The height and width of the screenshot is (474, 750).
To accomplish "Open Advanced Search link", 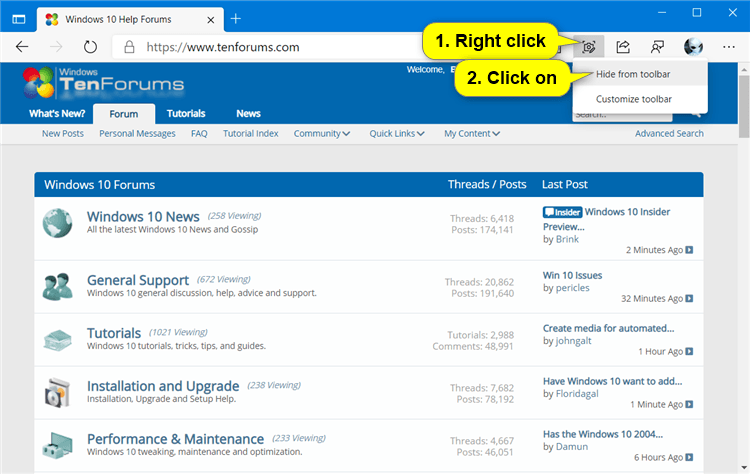I will [x=669, y=133].
